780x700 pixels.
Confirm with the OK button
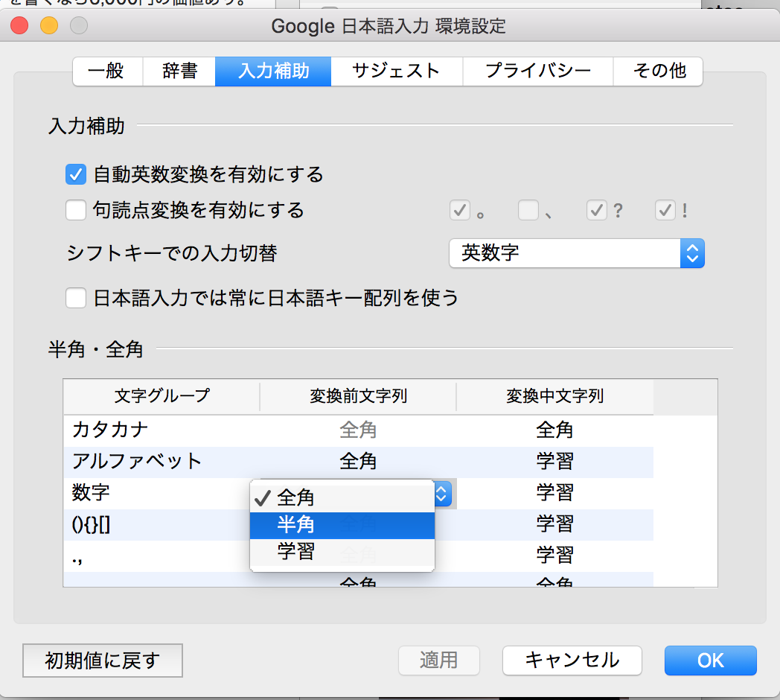[x=710, y=661]
